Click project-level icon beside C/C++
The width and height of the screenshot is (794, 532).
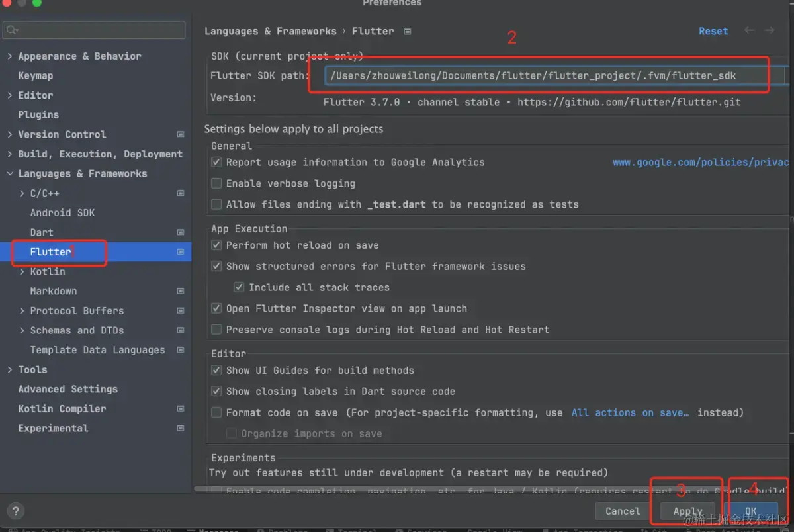[181, 193]
